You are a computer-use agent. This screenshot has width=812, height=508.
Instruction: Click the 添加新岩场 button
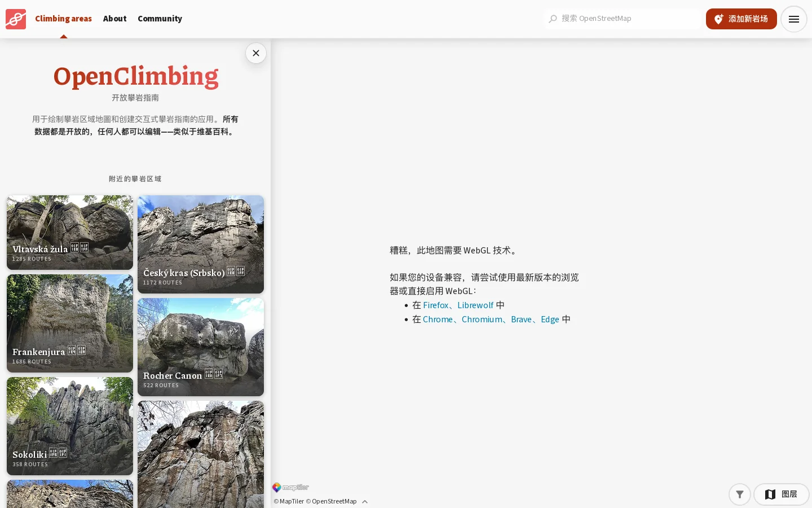pyautogui.click(x=741, y=19)
